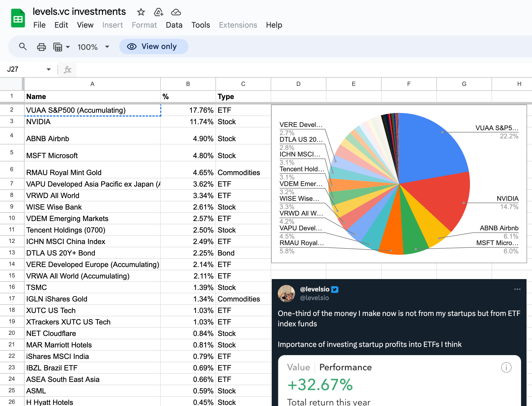The image size is (532, 406).
Task: Open the View menu
Action: click(x=85, y=25)
